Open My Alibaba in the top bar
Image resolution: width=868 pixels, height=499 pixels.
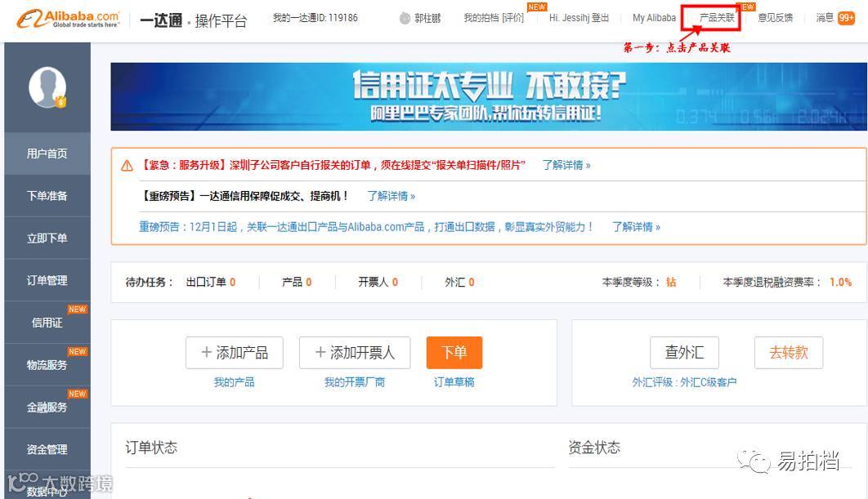[654, 18]
